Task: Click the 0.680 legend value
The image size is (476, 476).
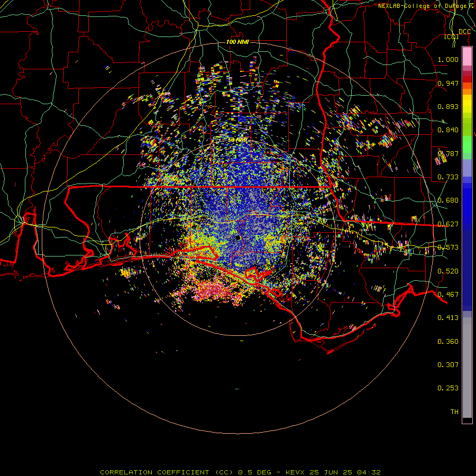Action: coord(448,200)
